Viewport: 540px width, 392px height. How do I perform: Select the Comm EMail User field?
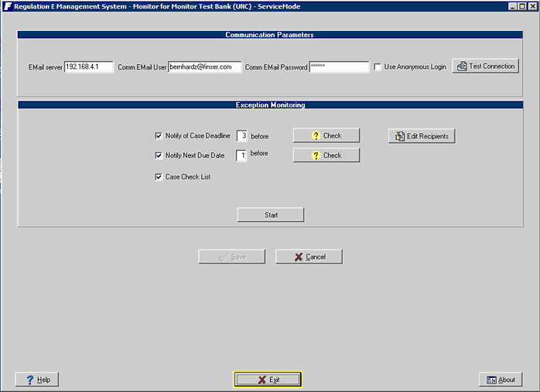pyautogui.click(x=204, y=67)
